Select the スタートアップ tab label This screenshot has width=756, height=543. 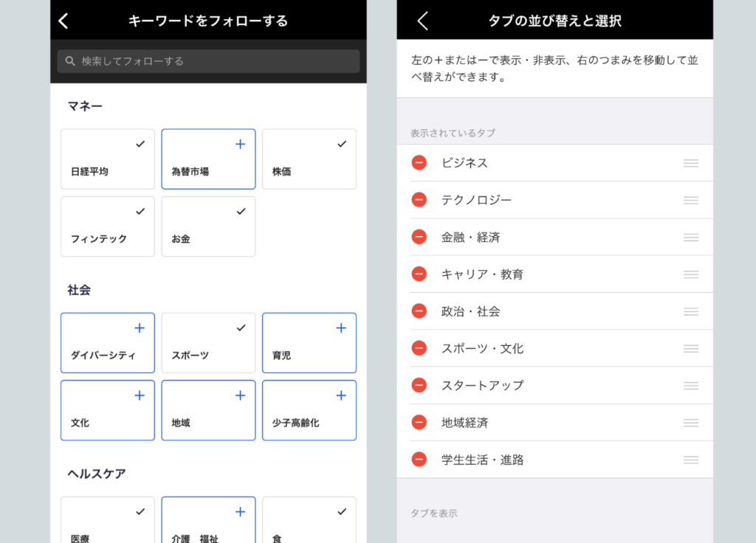[482, 385]
